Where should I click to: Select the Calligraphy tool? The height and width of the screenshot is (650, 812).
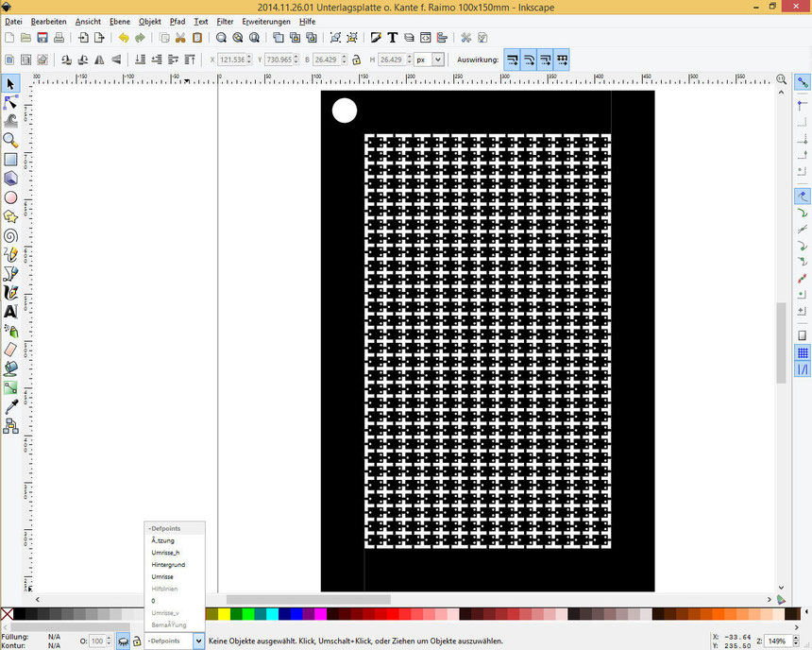(10, 292)
